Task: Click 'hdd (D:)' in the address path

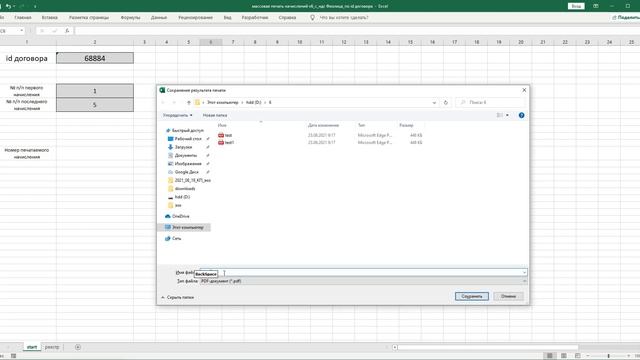Action: (x=253, y=102)
